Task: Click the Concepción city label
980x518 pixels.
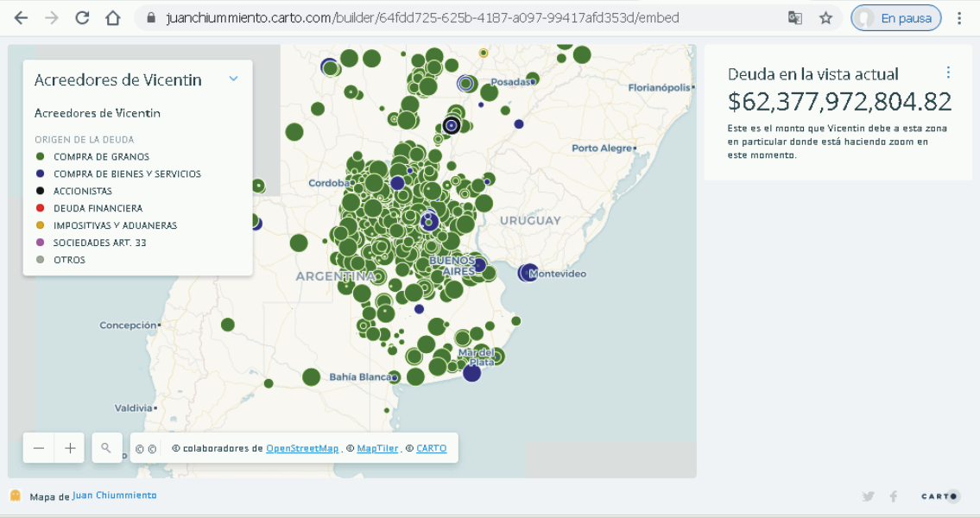Action: click(x=128, y=325)
